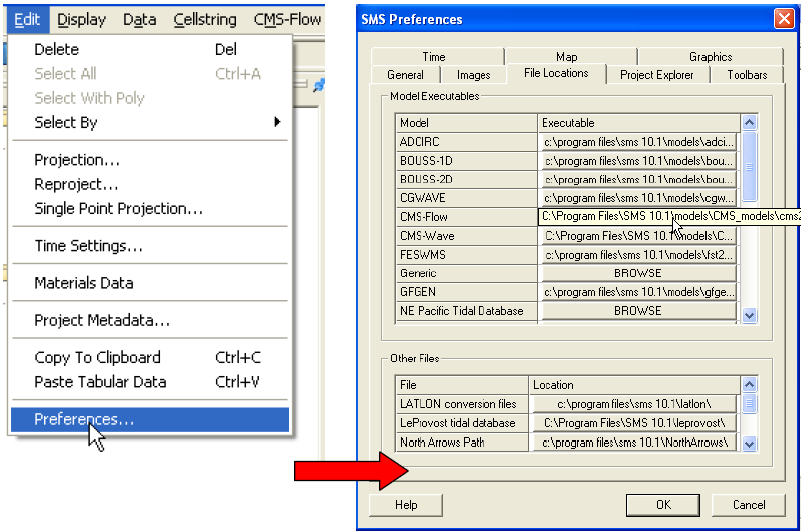
Task: Click the LATLON conversion files location button
Action: tap(634, 404)
